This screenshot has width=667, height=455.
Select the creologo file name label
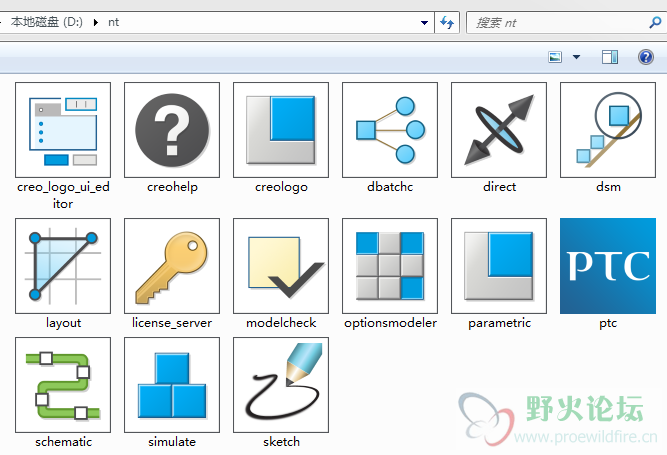click(x=281, y=187)
